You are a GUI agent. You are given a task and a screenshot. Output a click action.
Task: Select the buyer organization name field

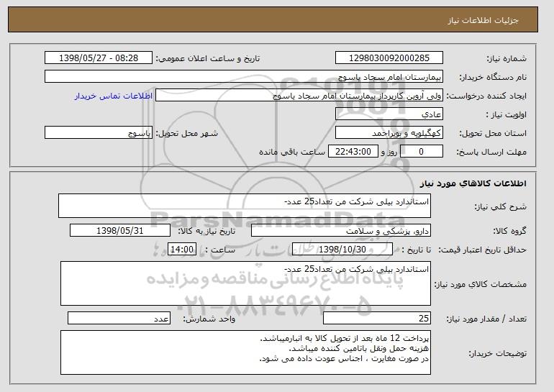(x=244, y=77)
